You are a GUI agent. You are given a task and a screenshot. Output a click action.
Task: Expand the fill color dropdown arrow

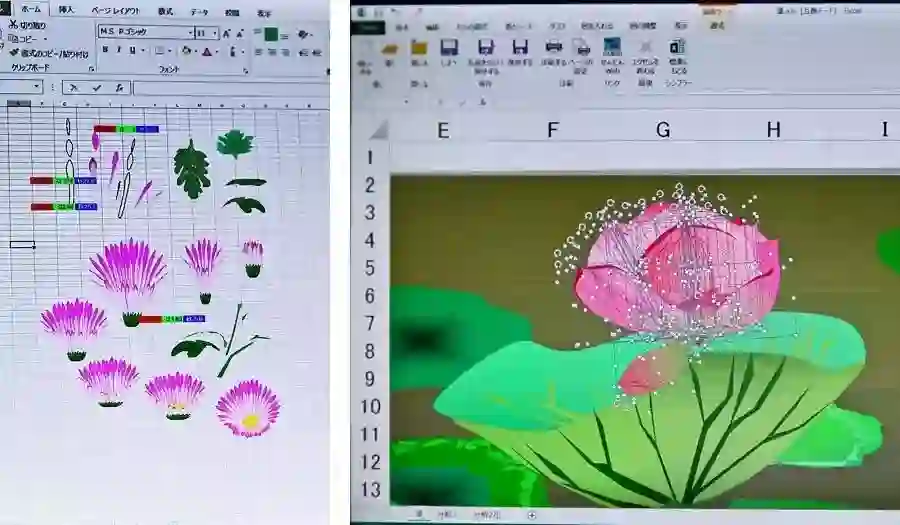[196, 52]
